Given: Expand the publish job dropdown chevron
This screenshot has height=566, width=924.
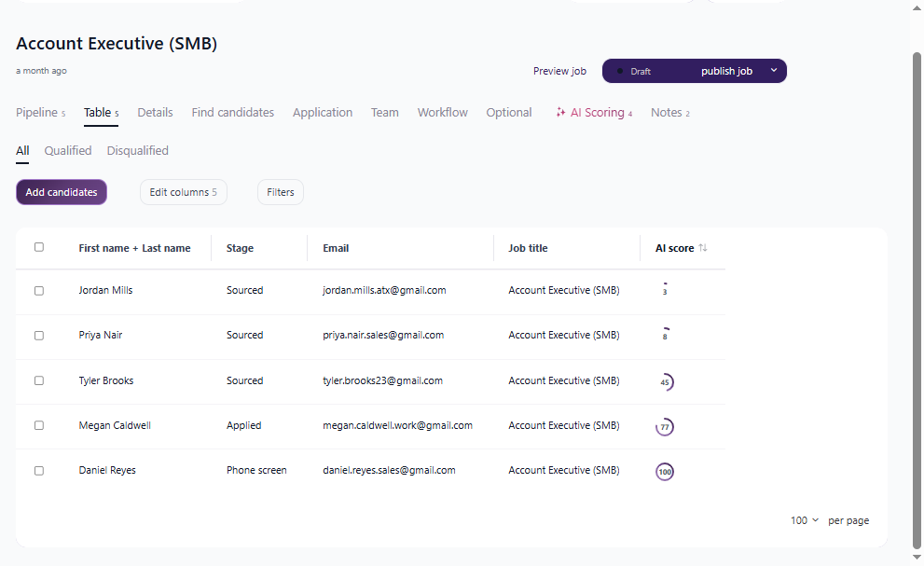Looking at the screenshot, I should [774, 70].
